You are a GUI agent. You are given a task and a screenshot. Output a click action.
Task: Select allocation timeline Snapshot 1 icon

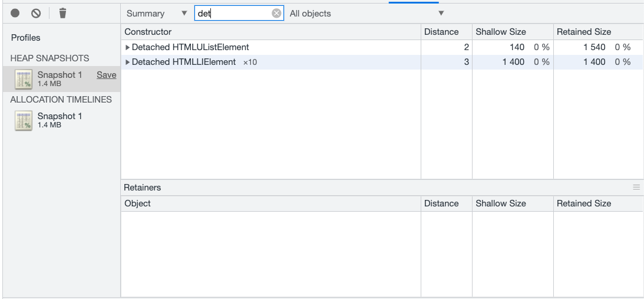[24, 120]
